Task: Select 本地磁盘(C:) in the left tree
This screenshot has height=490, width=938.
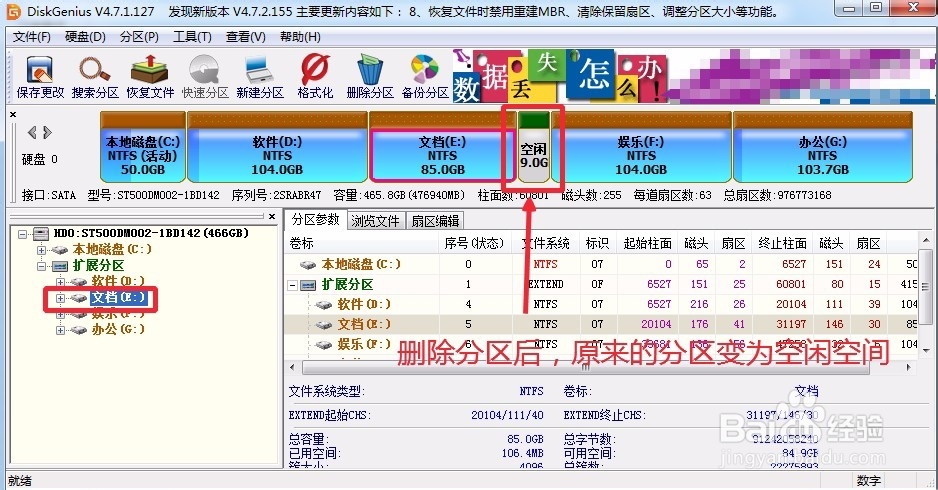Action: point(112,249)
